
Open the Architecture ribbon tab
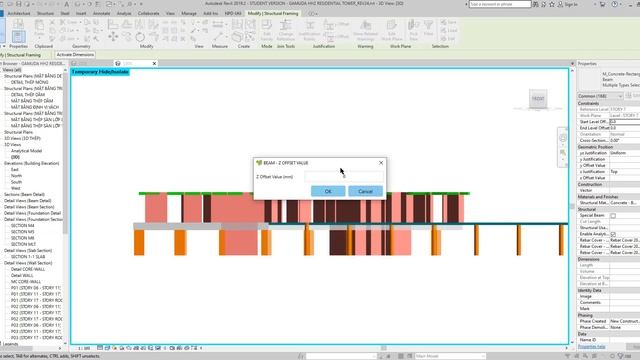[19, 13]
